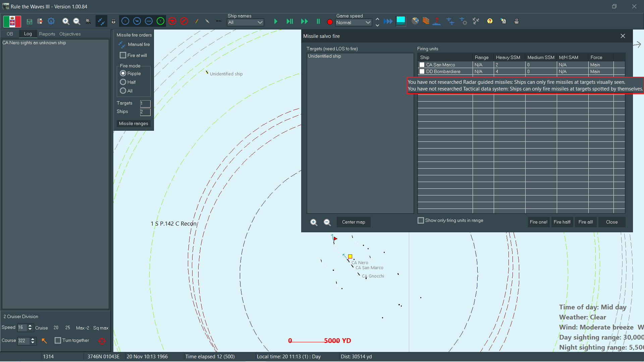The width and height of the screenshot is (644, 362).
Task: Switch to the Objectives tab
Action: (70, 34)
